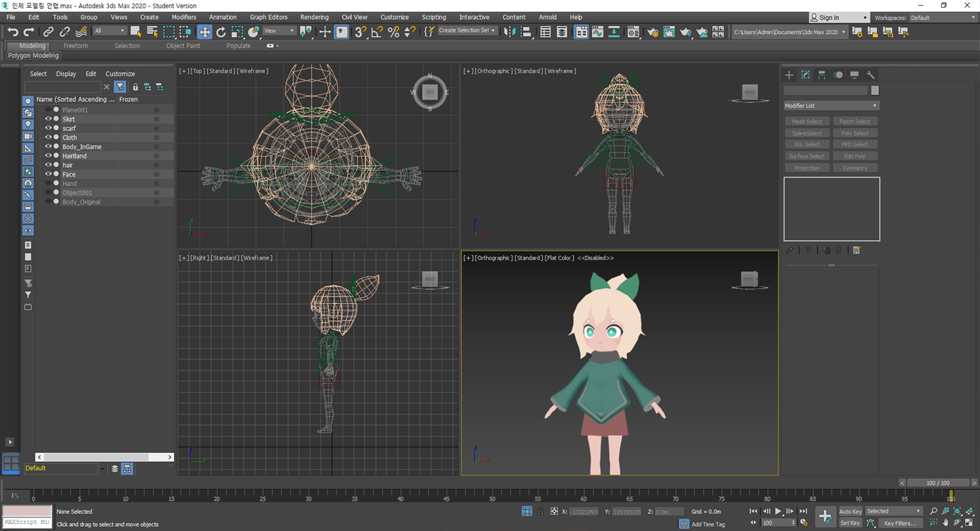Switch to the Freeform ribbon tab
This screenshot has width=980, height=531.
click(x=76, y=46)
